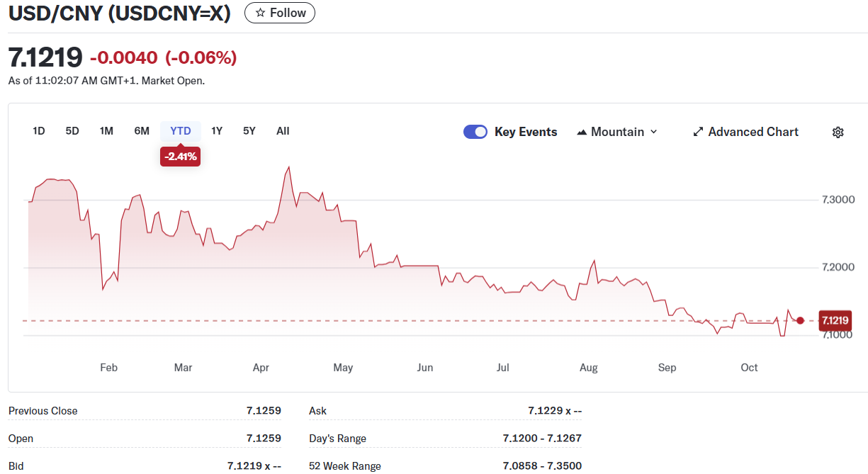Viewport: 868px width, 474px height.
Task: Open chart settings with the gear icon
Action: pyautogui.click(x=838, y=132)
